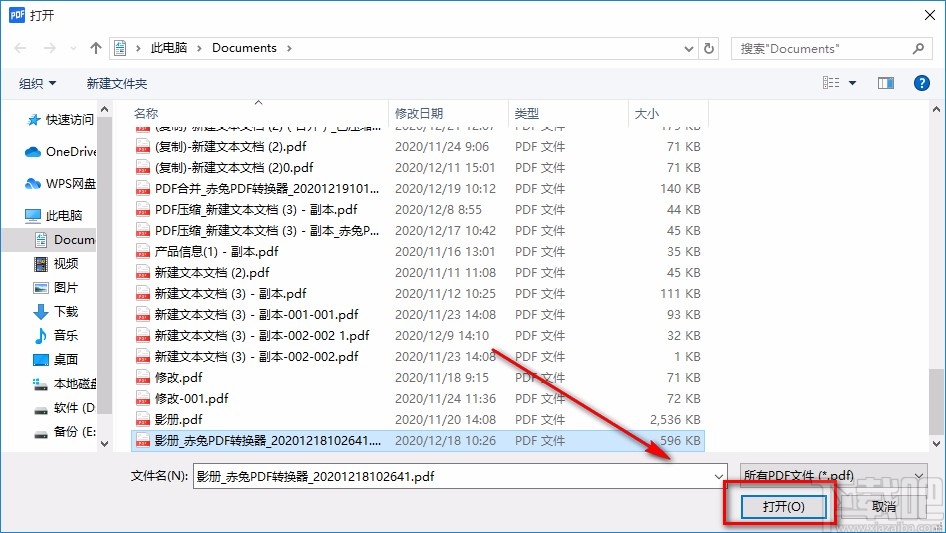Open WPS网盘 in navigation pane
946x533 pixels.
pyautogui.click(x=60, y=183)
